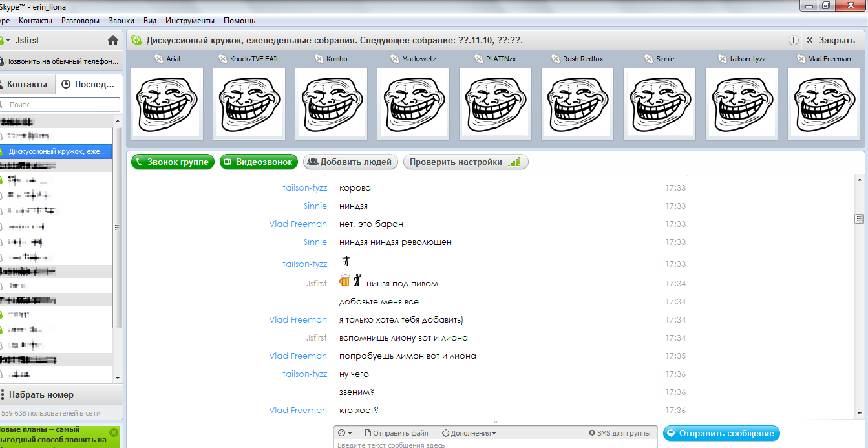Click the message 'ниндзя ниндзя революшен'
The height and width of the screenshot is (448, 868).
pos(396,242)
